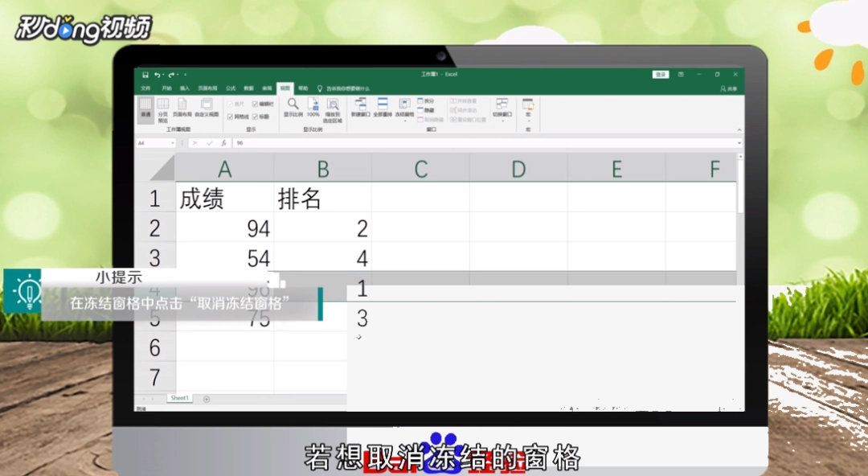Select column D header

tap(518, 169)
